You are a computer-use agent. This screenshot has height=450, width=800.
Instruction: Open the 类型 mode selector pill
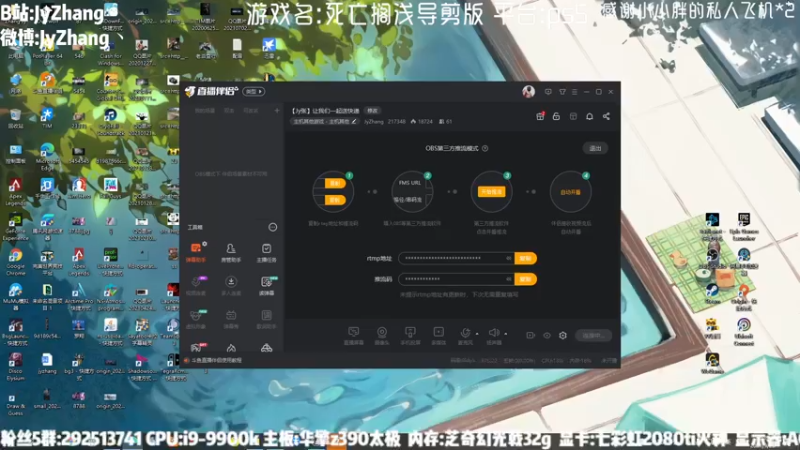(x=254, y=91)
